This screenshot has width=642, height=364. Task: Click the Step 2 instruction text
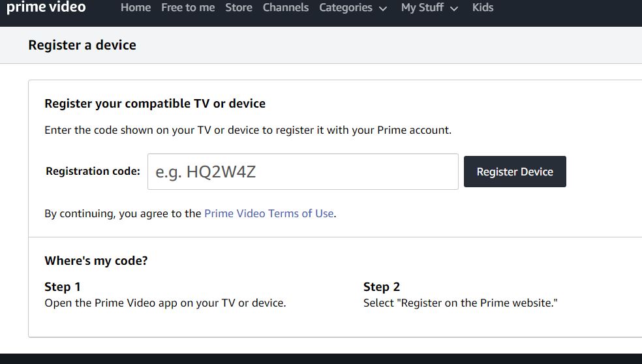click(460, 303)
